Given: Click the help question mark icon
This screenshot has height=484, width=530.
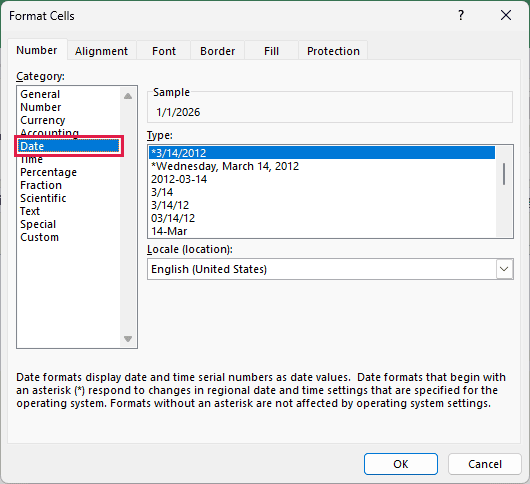Looking at the screenshot, I should pyautogui.click(x=461, y=15).
